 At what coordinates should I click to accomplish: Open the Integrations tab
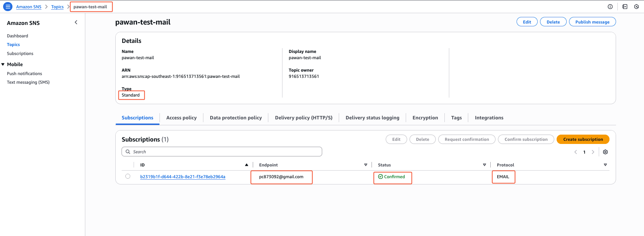coord(489,118)
